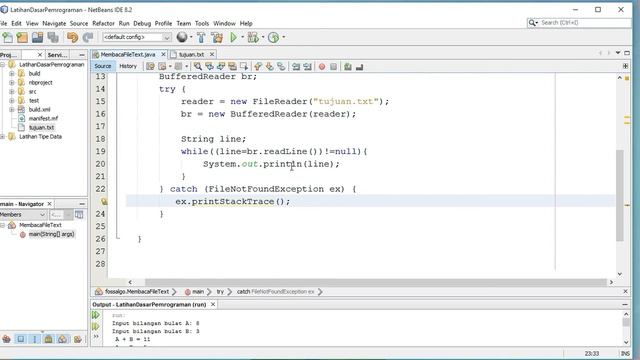Open the Debug Project dropdown arrow
Image resolution: width=640 pixels, height=360 pixels.
(263, 38)
